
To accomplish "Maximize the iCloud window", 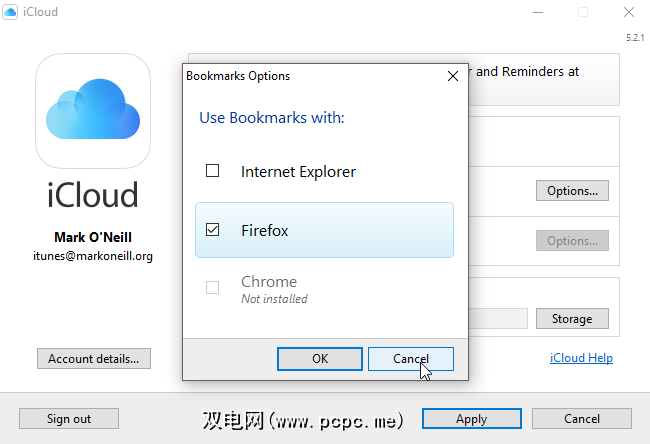I will click(x=583, y=12).
